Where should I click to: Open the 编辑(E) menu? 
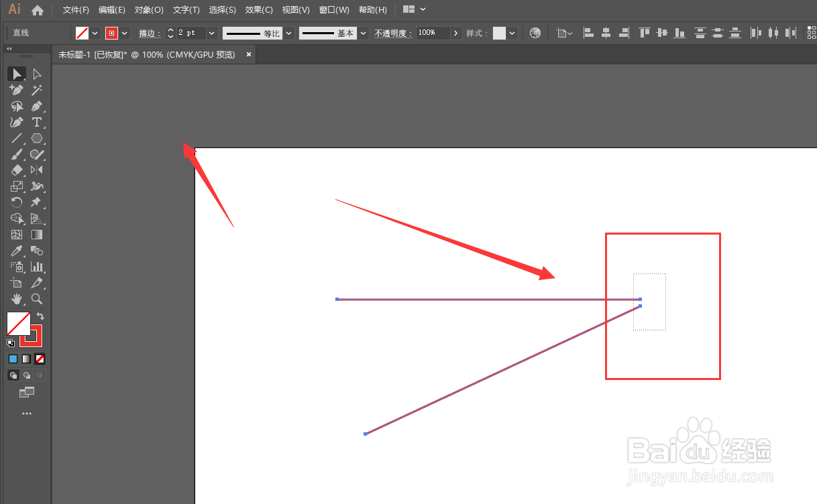coord(112,10)
